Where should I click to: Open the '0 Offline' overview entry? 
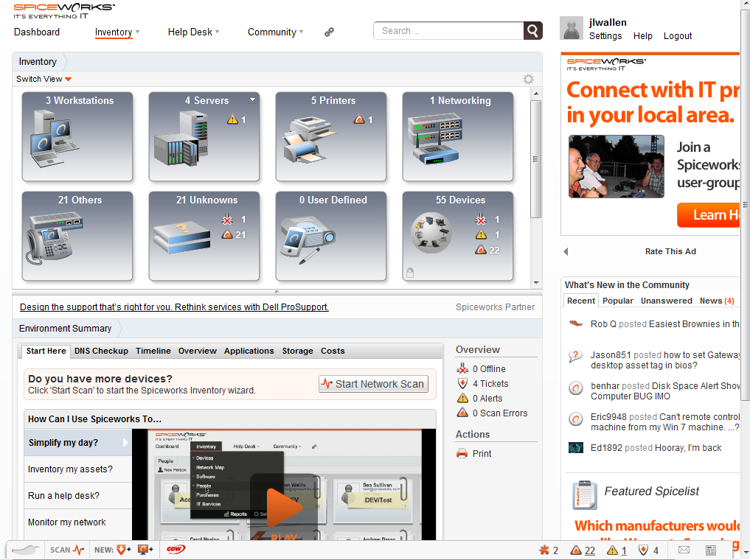click(488, 369)
